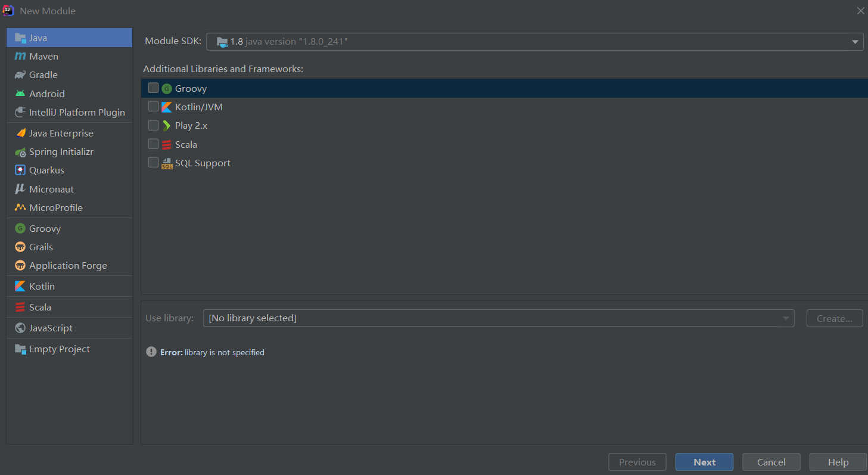Click the 'Quarkus' label in sidebar
The height and width of the screenshot is (475, 868).
(x=46, y=170)
